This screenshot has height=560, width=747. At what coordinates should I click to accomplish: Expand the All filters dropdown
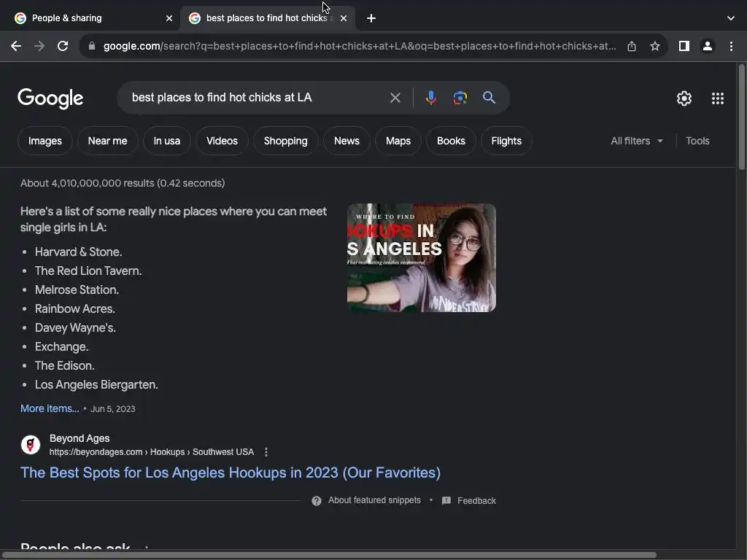[636, 141]
